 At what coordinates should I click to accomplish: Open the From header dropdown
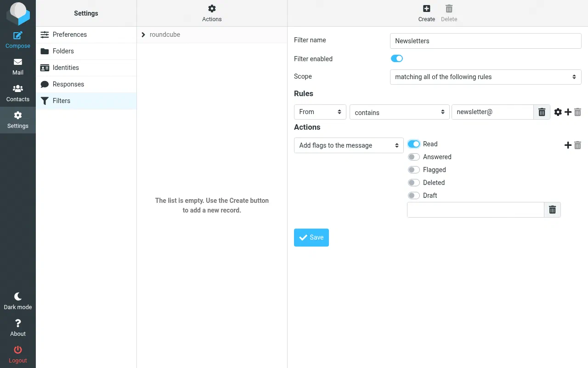[x=320, y=112]
